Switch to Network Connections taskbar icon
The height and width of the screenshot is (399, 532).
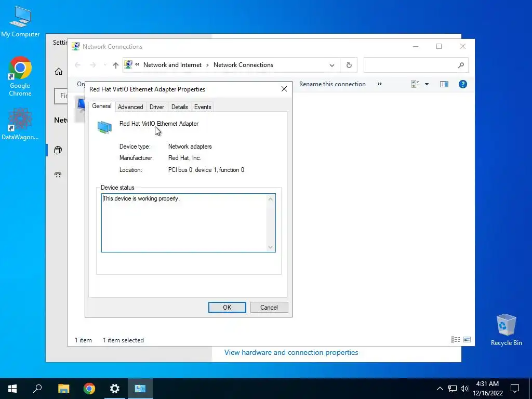tap(140, 389)
